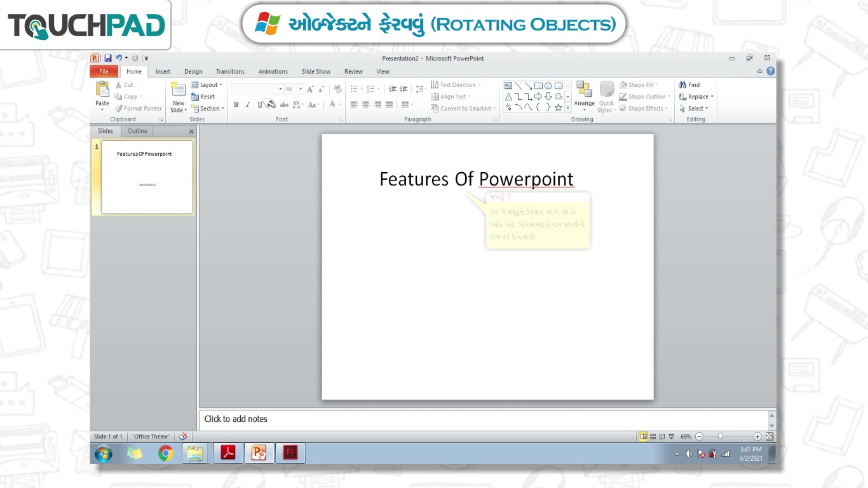Select the Oval shape
Screen dimensions: 868x488
pos(548,86)
